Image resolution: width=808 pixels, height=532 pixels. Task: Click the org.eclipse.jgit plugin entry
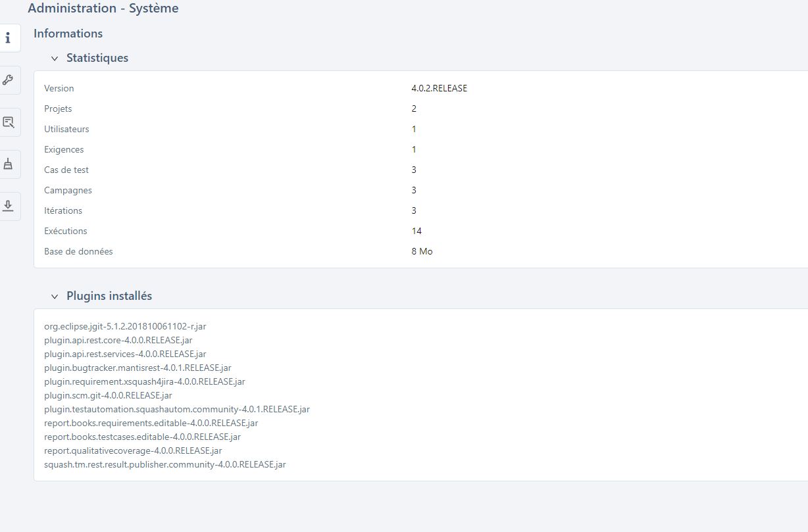click(x=125, y=326)
